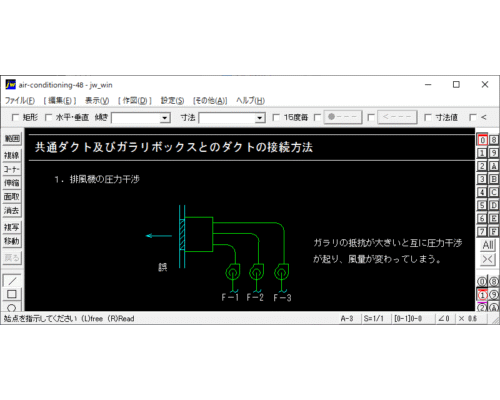The image size is (500, 400).
Task: Select the 複写 copy tool
Action: coord(12,227)
